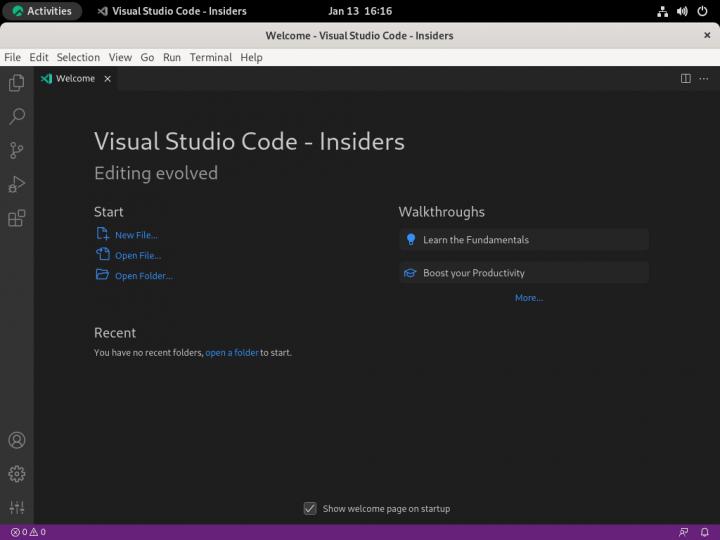The image size is (720, 540).
Task: Click the feedback icon in status bar
Action: (x=683, y=532)
